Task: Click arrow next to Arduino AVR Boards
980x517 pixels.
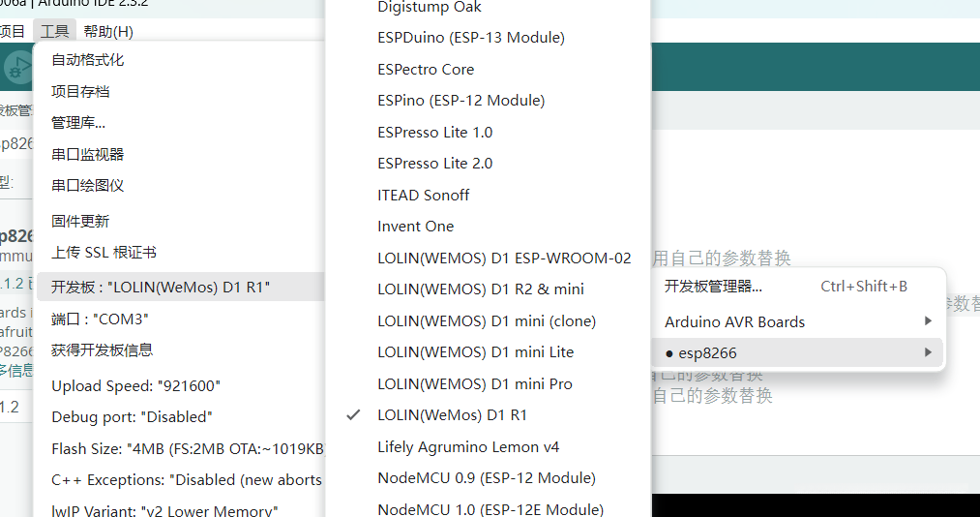Action: (x=928, y=321)
